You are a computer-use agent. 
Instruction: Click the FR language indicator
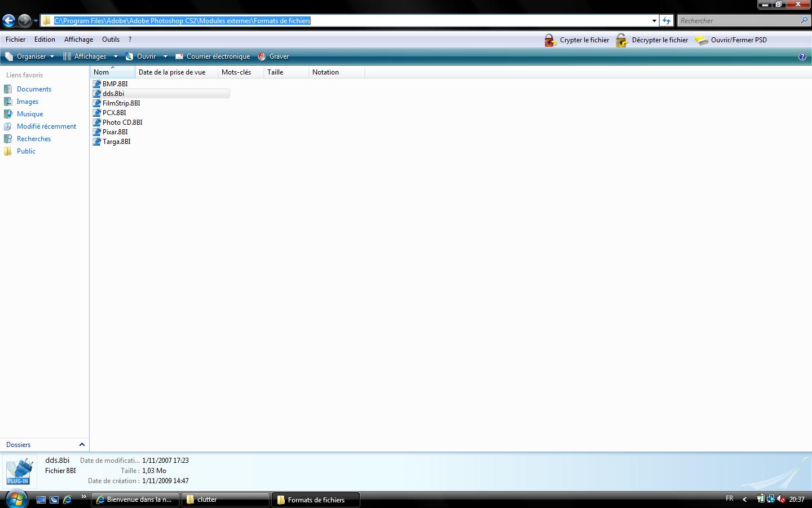point(730,498)
